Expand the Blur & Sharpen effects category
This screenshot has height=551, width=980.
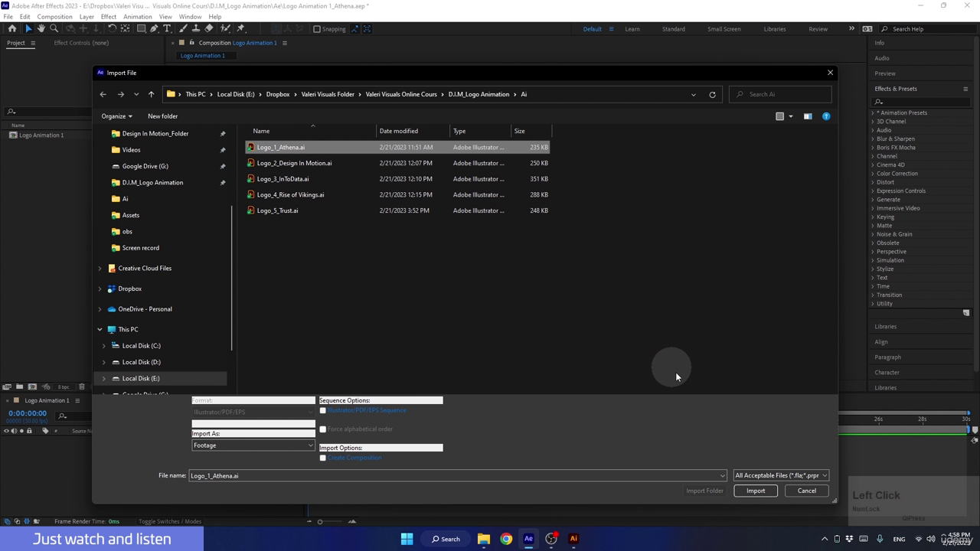tap(873, 139)
